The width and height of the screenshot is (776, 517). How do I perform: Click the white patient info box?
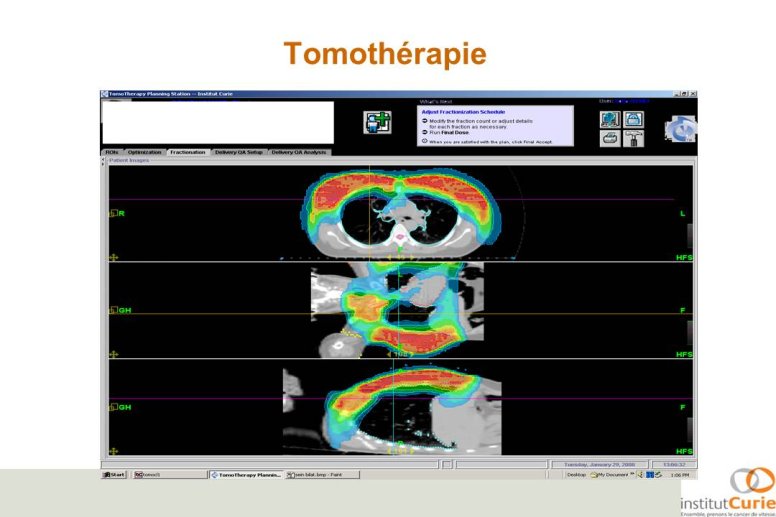click(218, 123)
